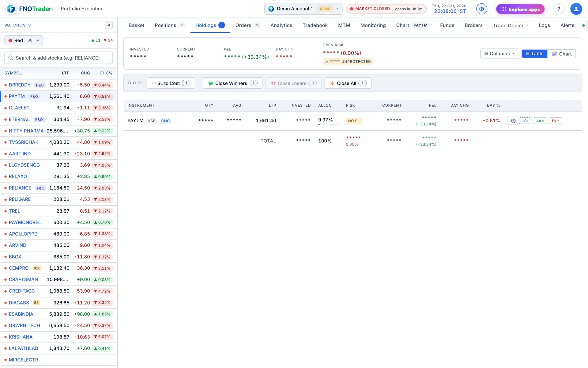Click the Close Losers bulk button
This screenshot has width=588, height=368.
(x=293, y=83)
